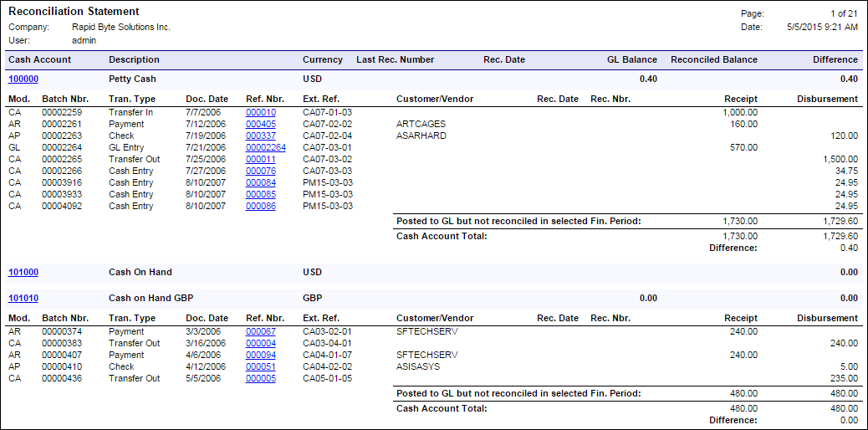
Task: Open GL Entry reference 00002264
Action: coord(265,147)
